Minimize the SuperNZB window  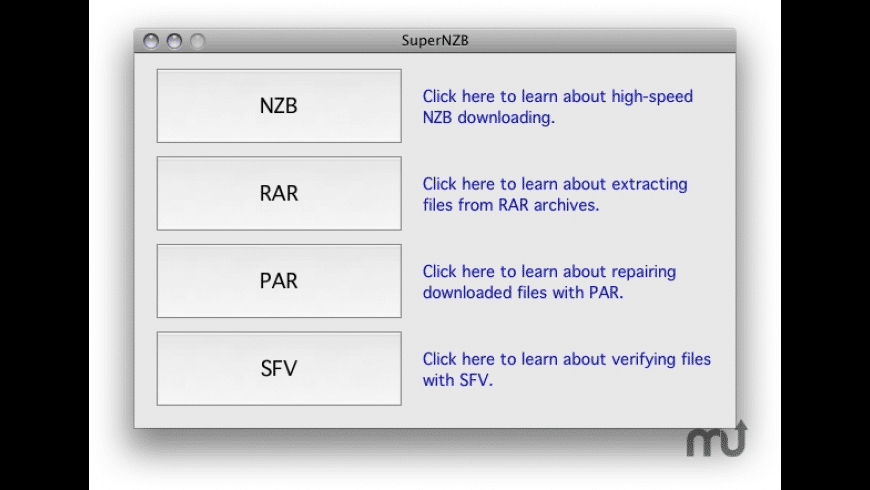click(174, 41)
